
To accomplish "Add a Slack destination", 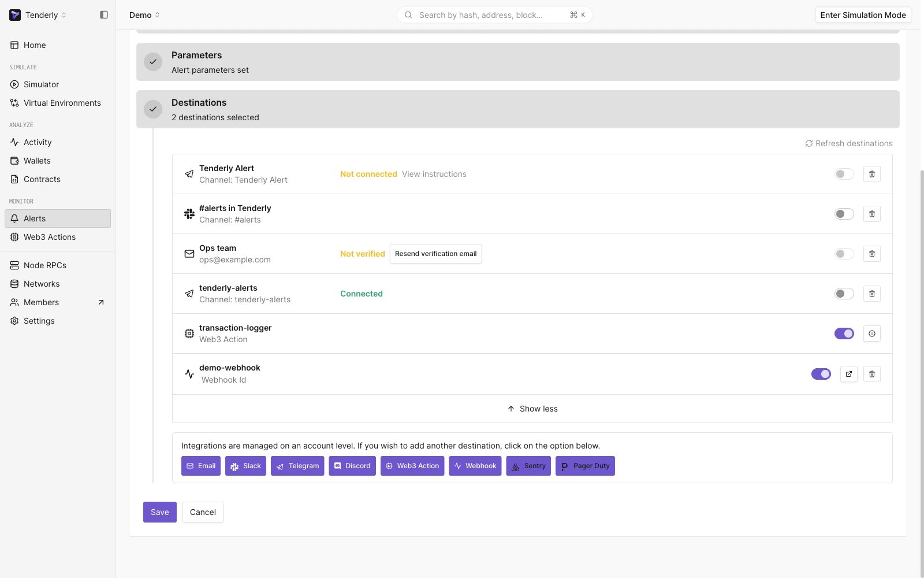I will [x=245, y=466].
